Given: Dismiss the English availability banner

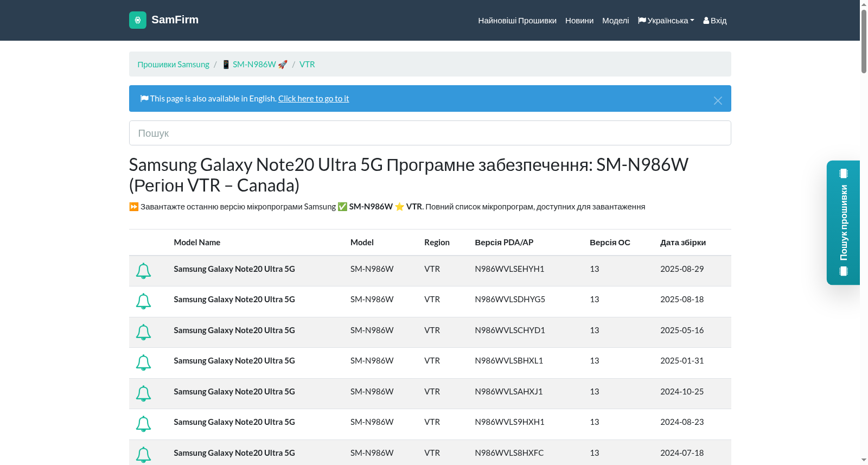Looking at the screenshot, I should point(718,101).
